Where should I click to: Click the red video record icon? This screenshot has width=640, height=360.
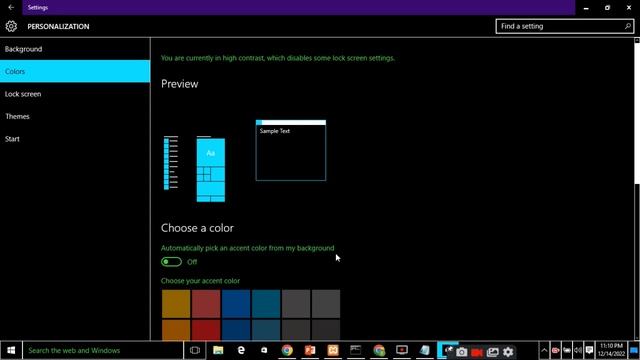477,352
